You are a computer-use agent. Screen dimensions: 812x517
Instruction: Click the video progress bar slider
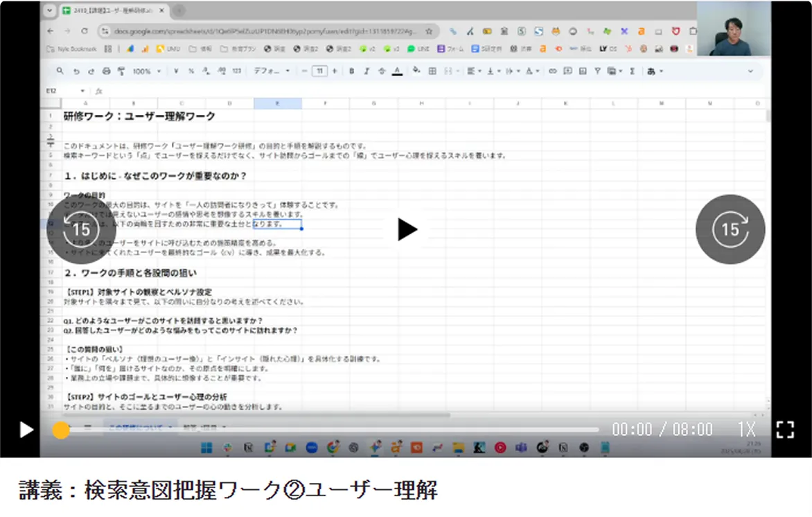62,430
